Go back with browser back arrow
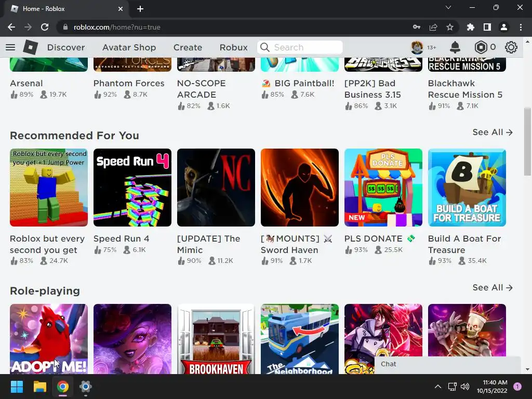The height and width of the screenshot is (399, 532). pyautogui.click(x=11, y=27)
